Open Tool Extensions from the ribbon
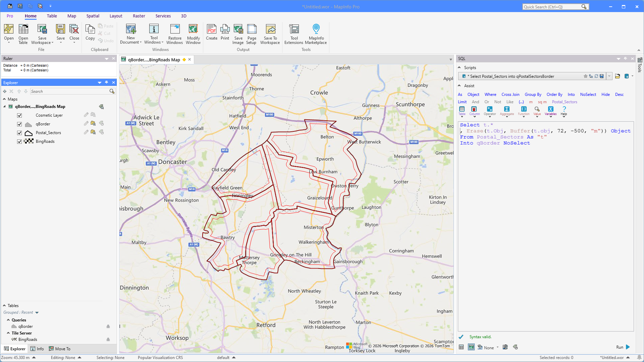Image resolution: width=644 pixels, height=362 pixels. click(293, 34)
